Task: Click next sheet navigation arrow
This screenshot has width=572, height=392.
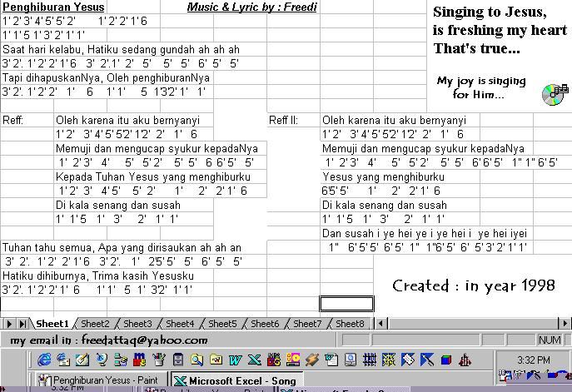Action: tap(9, 324)
